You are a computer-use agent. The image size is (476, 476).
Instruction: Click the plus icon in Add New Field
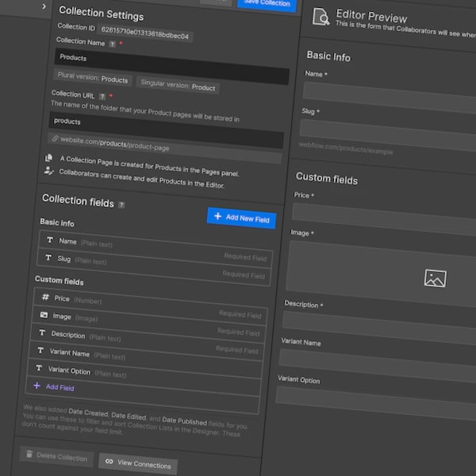click(x=217, y=216)
